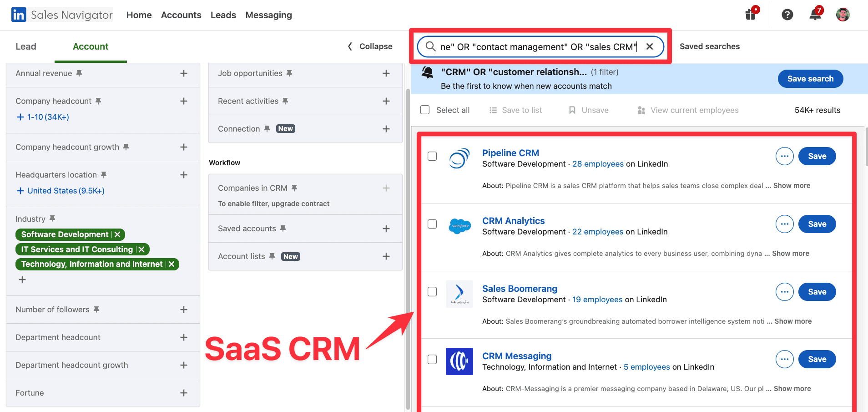Expand Company headcount growth filter

click(184, 147)
